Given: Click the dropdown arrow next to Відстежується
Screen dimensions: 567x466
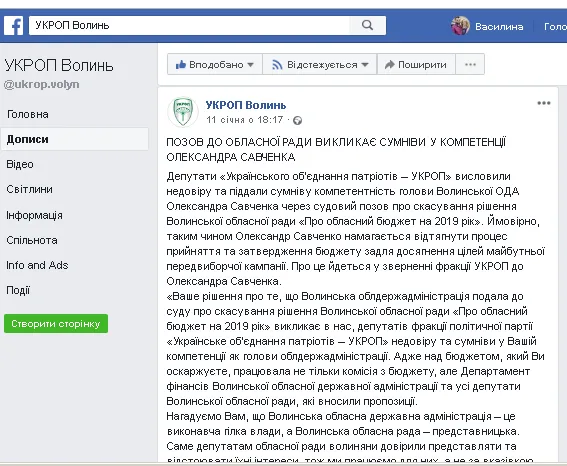Looking at the screenshot, I should point(365,65).
